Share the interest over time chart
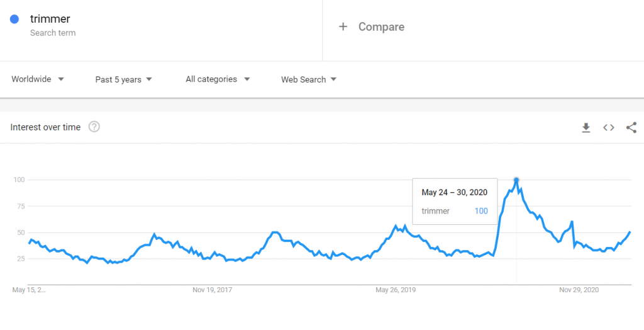The width and height of the screenshot is (644, 330). (x=631, y=128)
